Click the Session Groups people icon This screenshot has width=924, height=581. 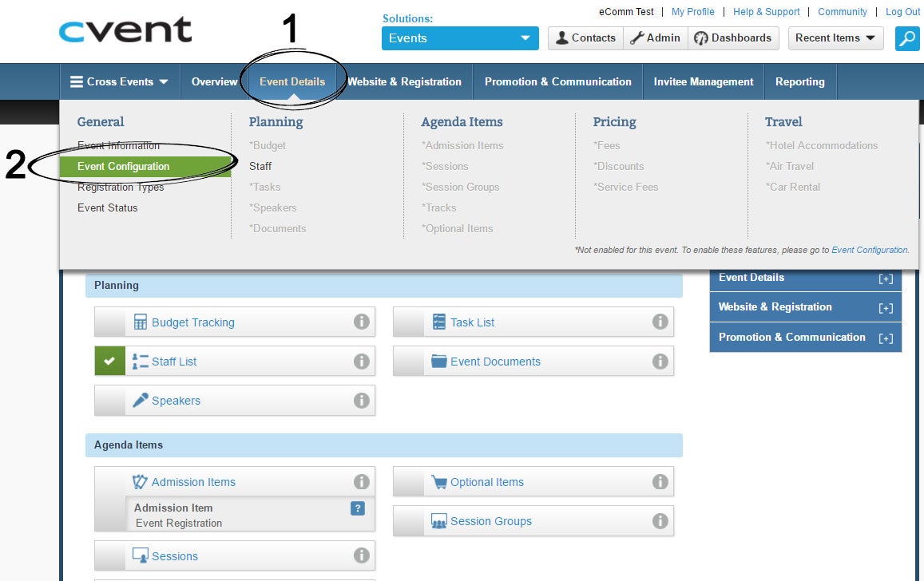pos(439,521)
